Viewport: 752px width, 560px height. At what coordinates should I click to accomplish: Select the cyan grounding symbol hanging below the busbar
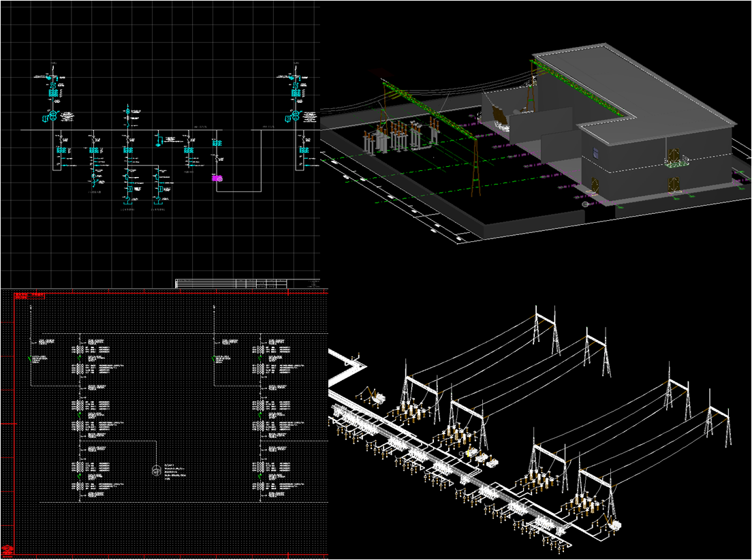coord(157,142)
